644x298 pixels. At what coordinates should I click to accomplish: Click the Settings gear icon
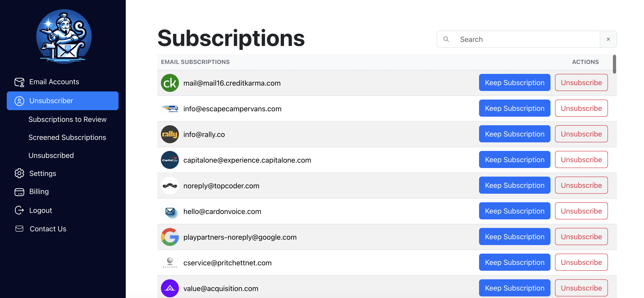click(x=19, y=173)
